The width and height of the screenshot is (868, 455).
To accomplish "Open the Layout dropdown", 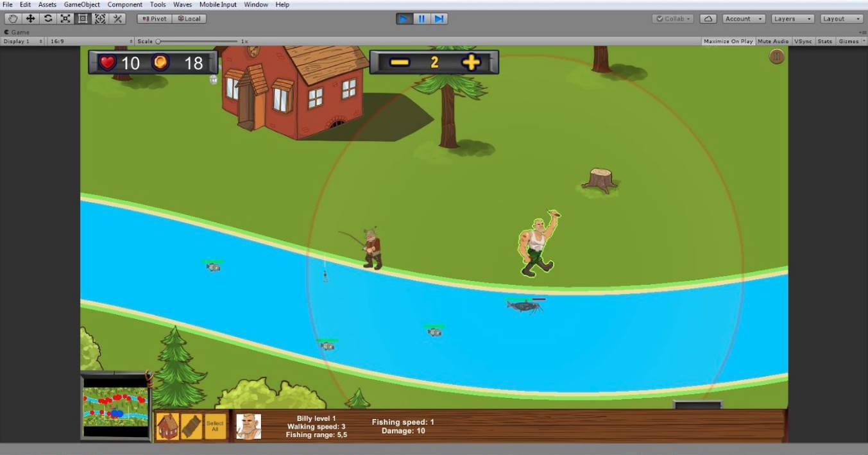I will click(842, 19).
